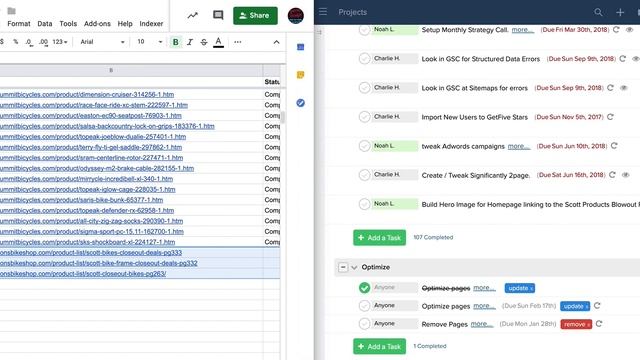This screenshot has width=640, height=360.
Task: Toggle eye icon on Create / Tweak task
Action: 626,175
